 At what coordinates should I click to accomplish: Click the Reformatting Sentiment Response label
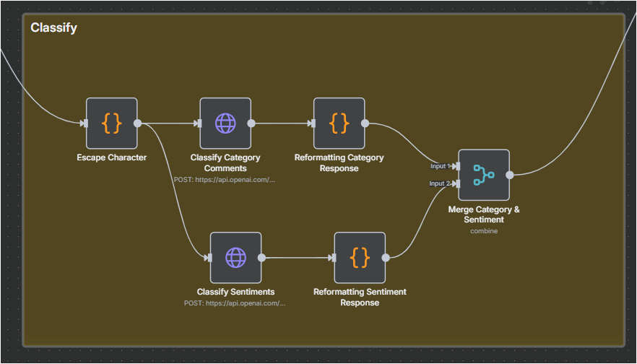(x=360, y=298)
